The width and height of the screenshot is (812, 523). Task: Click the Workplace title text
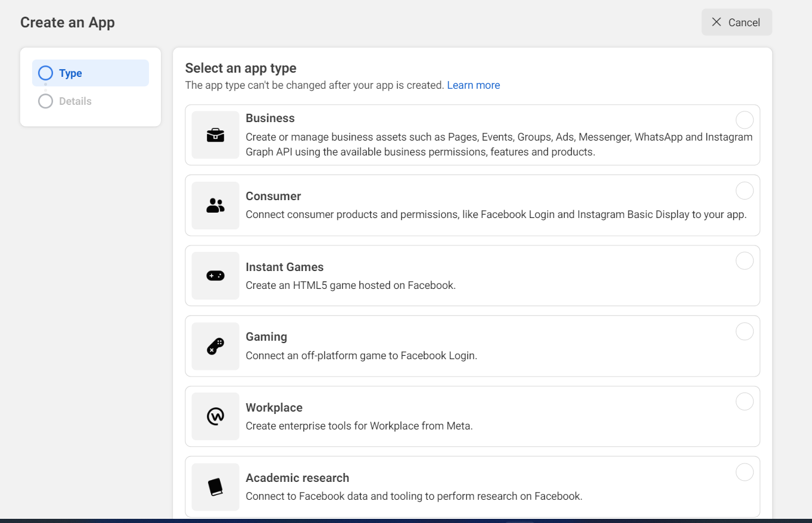coord(274,407)
